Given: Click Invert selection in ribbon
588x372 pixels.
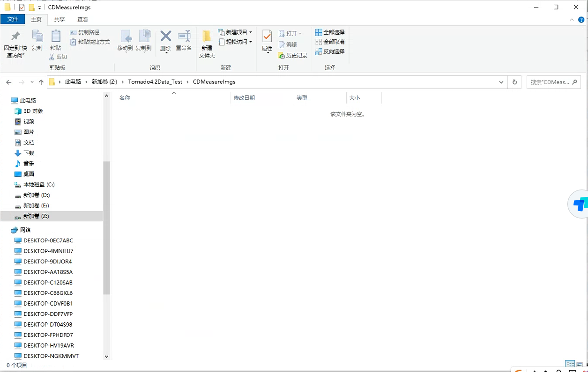Looking at the screenshot, I should [330, 51].
